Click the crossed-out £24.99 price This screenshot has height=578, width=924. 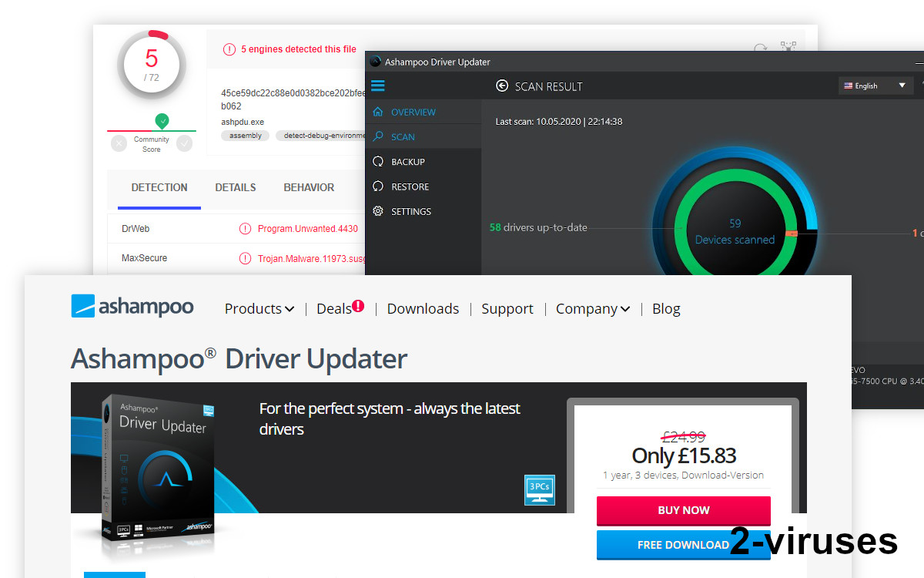tap(683, 437)
